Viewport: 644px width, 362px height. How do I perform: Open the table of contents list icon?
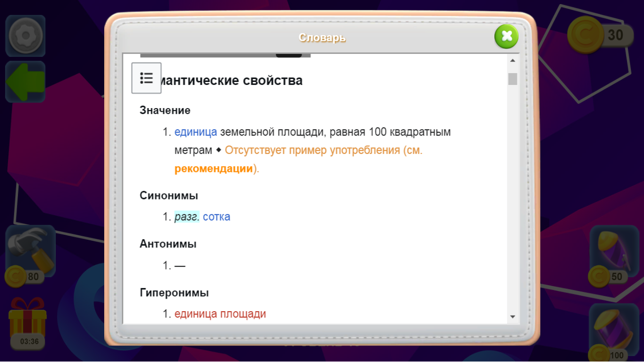coord(146,78)
